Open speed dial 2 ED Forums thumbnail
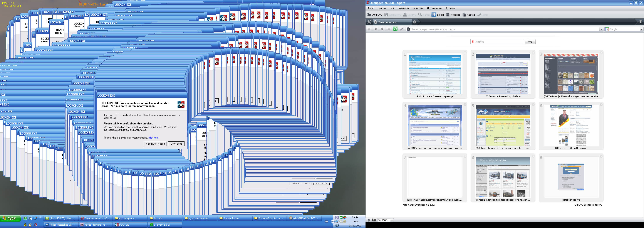Viewport: 644px width, 228px height. pyautogui.click(x=503, y=74)
